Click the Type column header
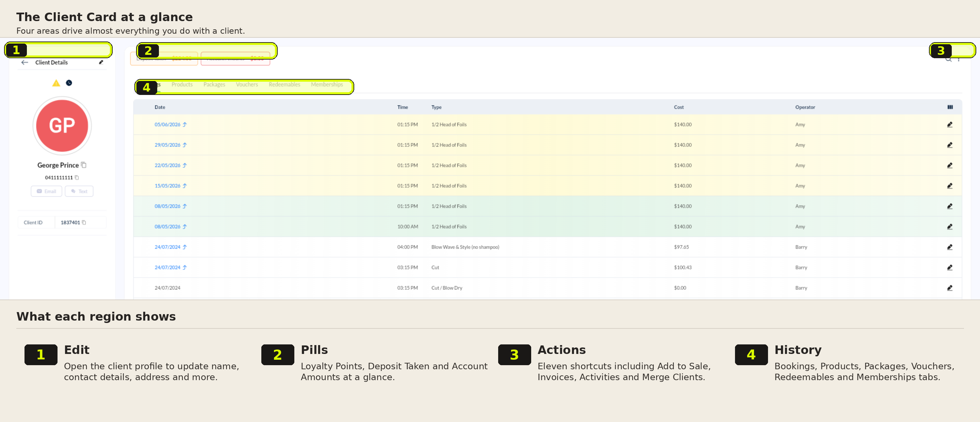980x422 pixels. point(436,107)
